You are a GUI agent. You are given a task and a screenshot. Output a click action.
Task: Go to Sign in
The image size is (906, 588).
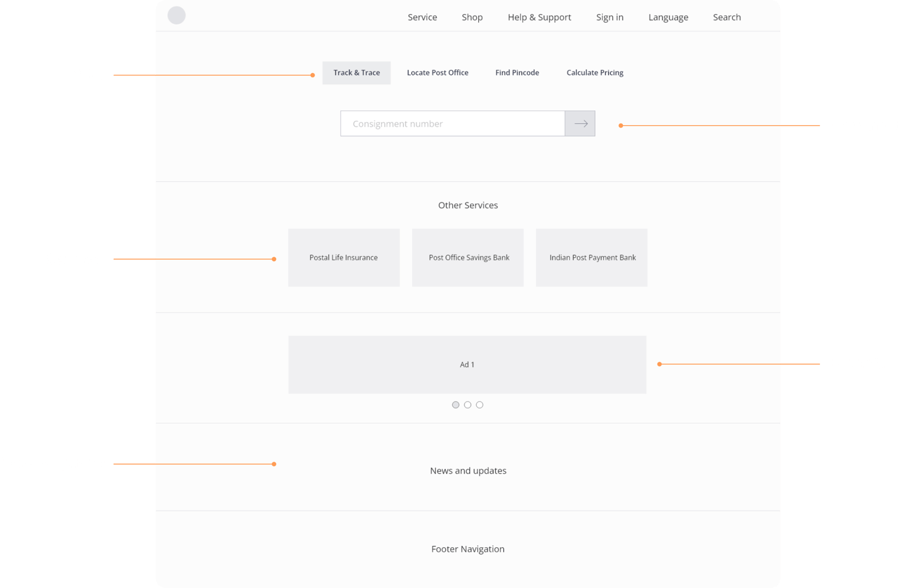(610, 17)
